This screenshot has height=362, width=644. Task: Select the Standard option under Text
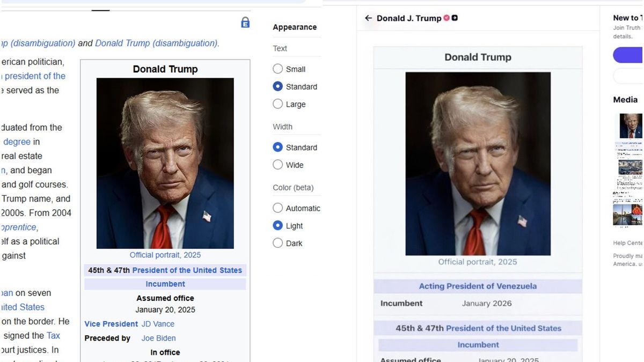pos(277,86)
